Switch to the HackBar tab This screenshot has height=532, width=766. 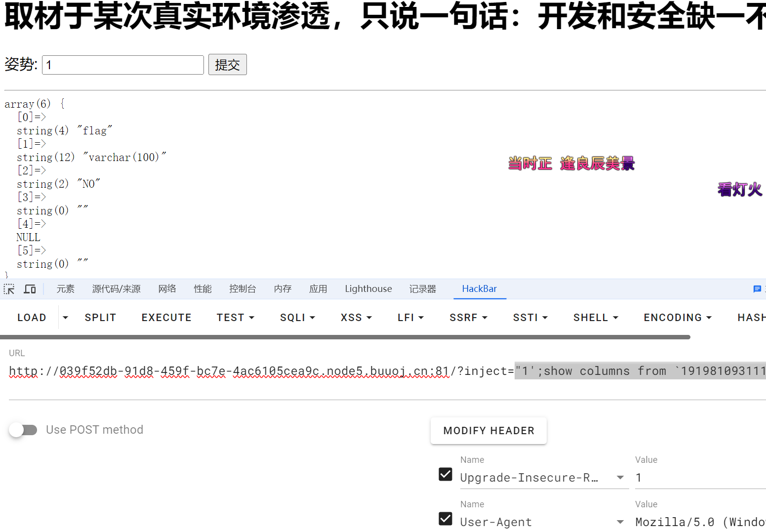pos(479,289)
